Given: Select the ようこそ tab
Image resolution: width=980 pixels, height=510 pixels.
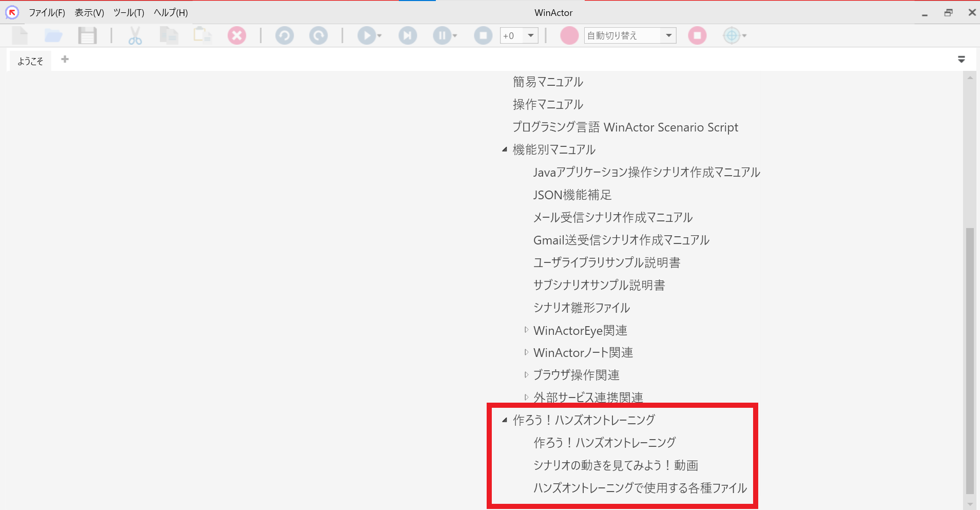Looking at the screenshot, I should (x=29, y=61).
